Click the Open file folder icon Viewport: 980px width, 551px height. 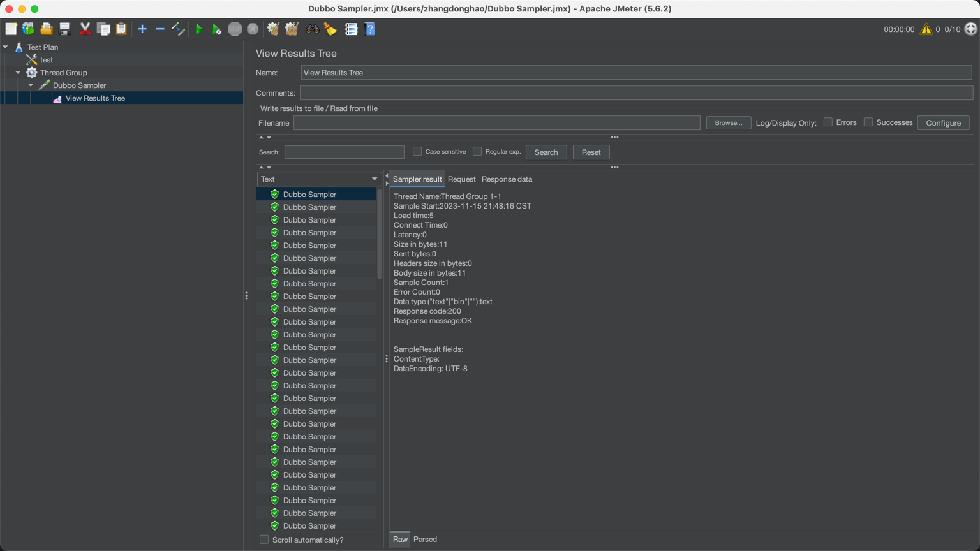point(46,29)
